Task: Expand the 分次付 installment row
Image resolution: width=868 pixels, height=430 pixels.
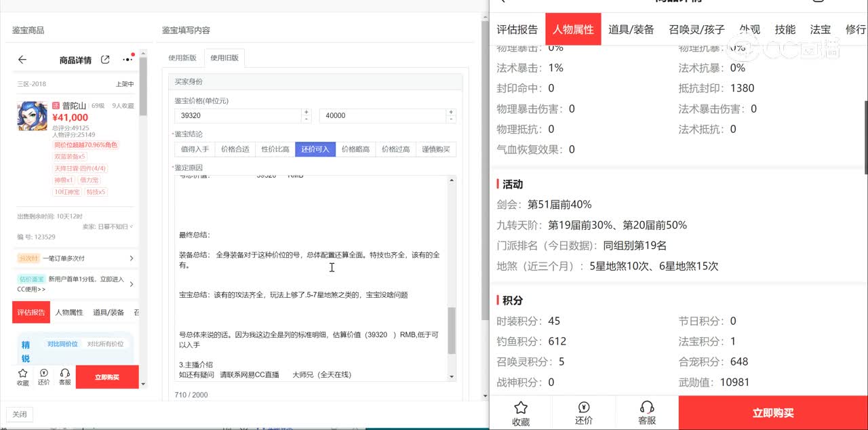Action: 75,258
